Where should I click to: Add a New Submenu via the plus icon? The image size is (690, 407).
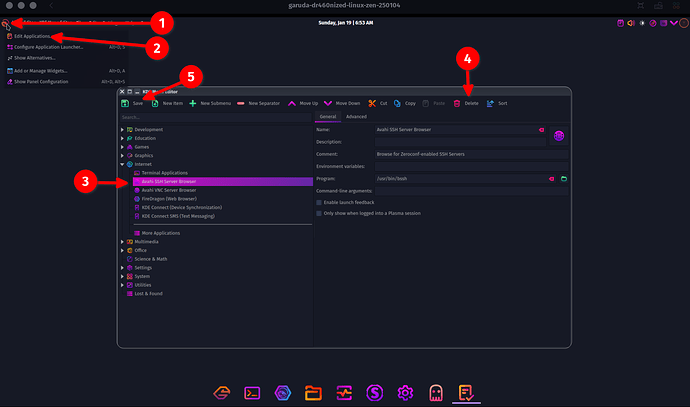point(193,103)
